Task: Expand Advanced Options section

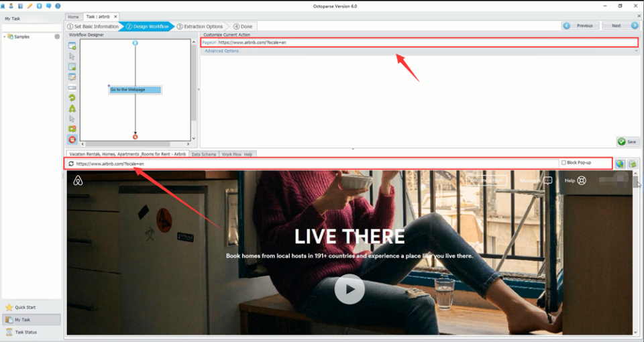Action: (222, 51)
